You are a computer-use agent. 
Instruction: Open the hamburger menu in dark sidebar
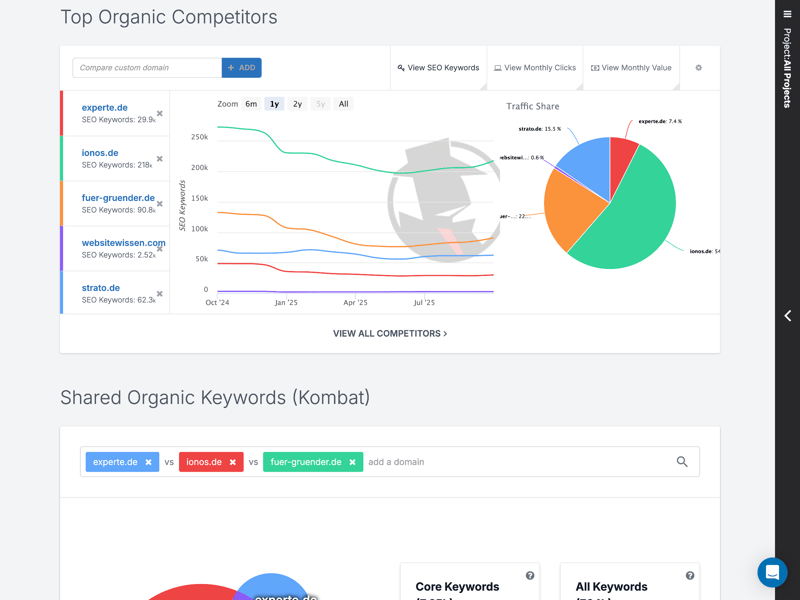[x=787, y=14]
